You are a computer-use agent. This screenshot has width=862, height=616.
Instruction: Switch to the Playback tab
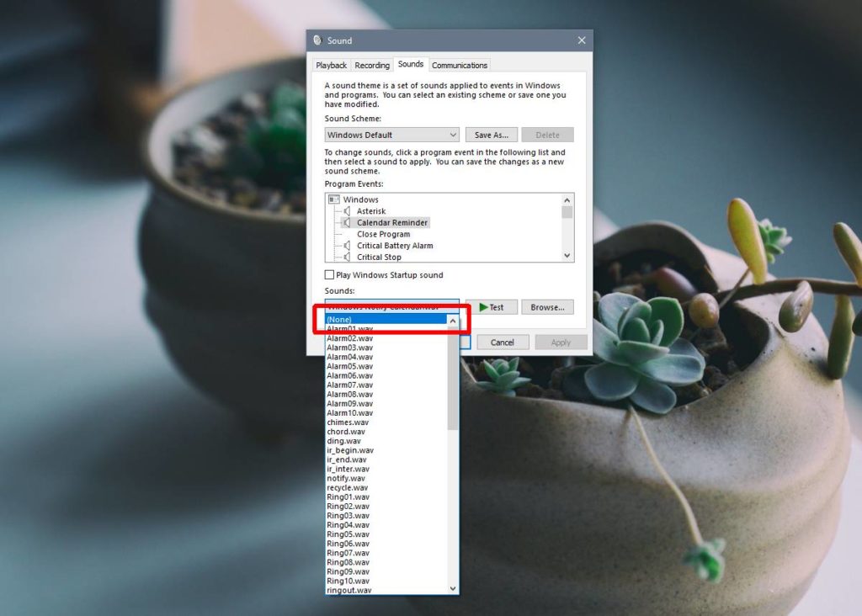point(330,65)
